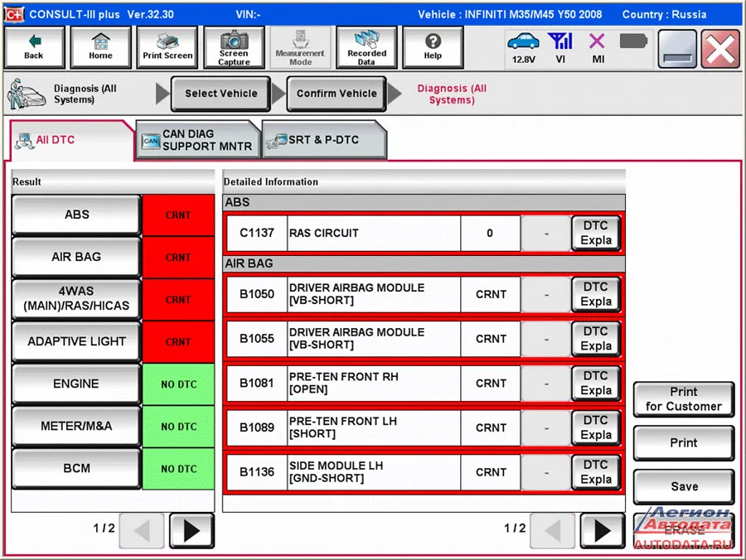
Task: Open Help
Action: pyautogui.click(x=433, y=47)
